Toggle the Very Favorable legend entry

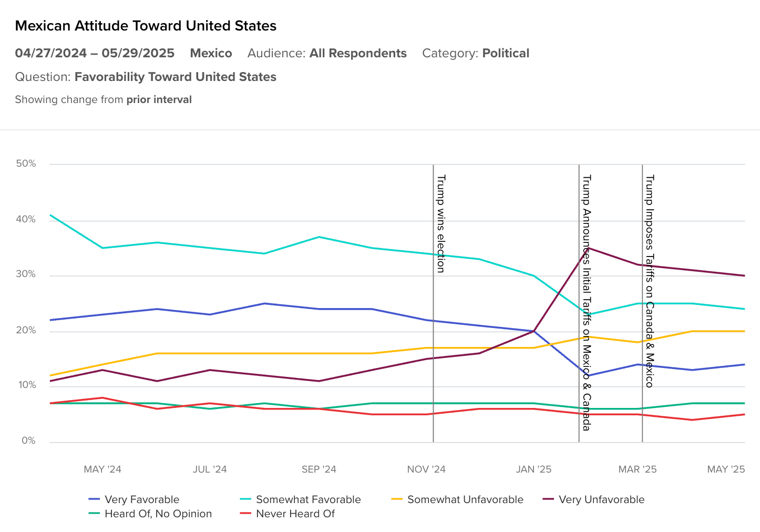coord(142,499)
